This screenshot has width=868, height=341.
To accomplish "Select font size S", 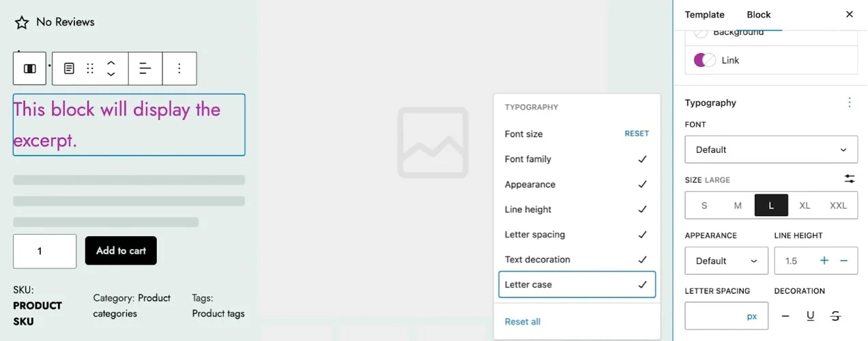I will tap(704, 205).
